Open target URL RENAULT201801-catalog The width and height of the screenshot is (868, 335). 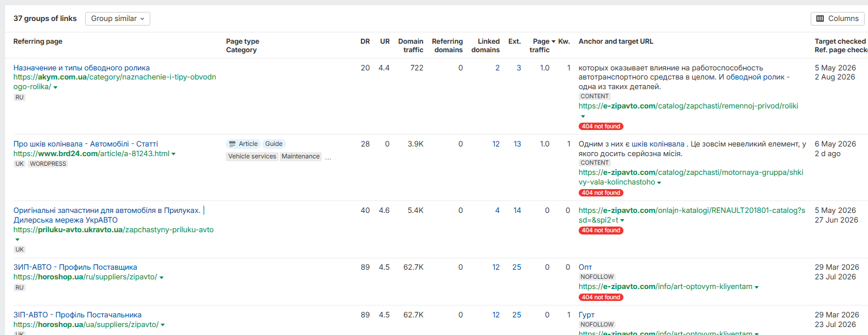692,215
